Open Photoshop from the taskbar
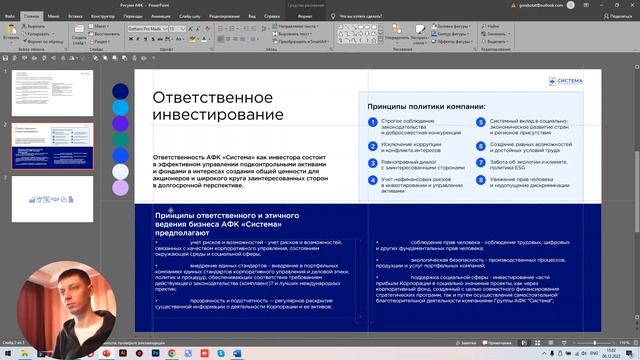This screenshot has width=640, height=360. [x=156, y=353]
